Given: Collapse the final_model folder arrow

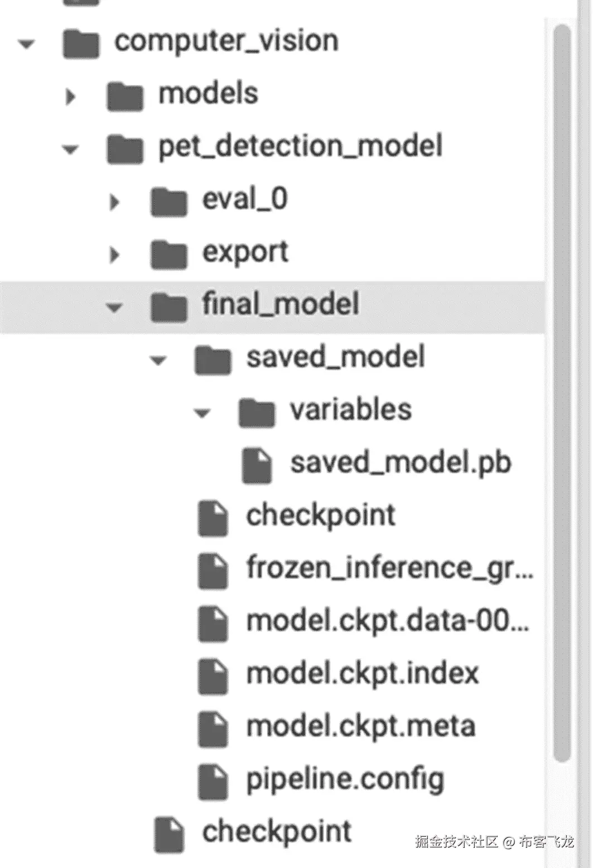Looking at the screenshot, I should coord(114,308).
